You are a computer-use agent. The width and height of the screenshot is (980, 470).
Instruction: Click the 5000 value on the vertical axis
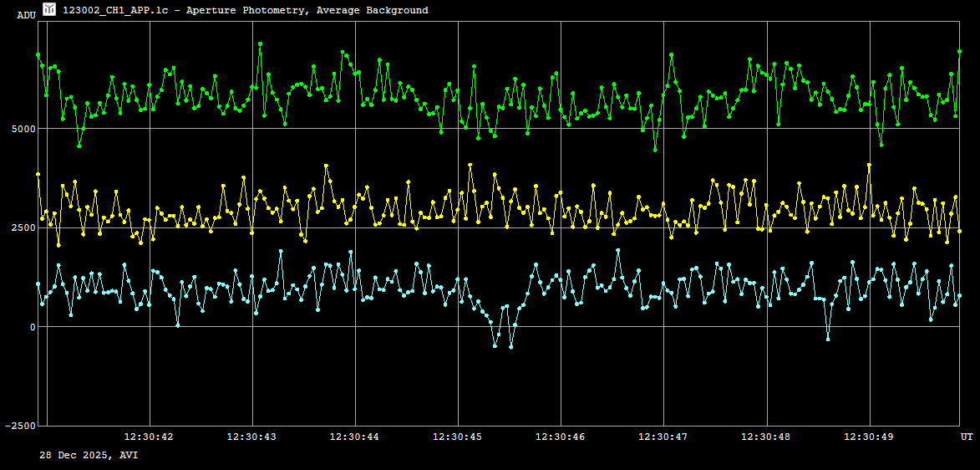click(23, 129)
